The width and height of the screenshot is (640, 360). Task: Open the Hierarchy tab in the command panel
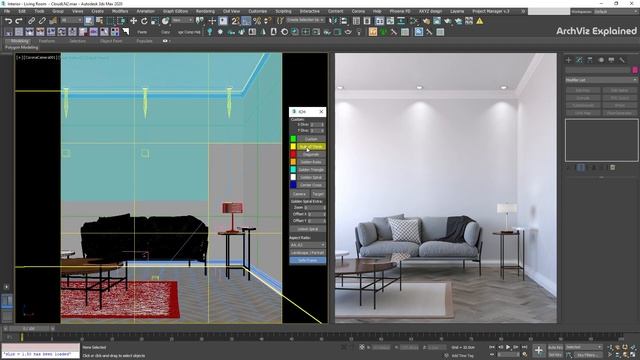coord(590,60)
